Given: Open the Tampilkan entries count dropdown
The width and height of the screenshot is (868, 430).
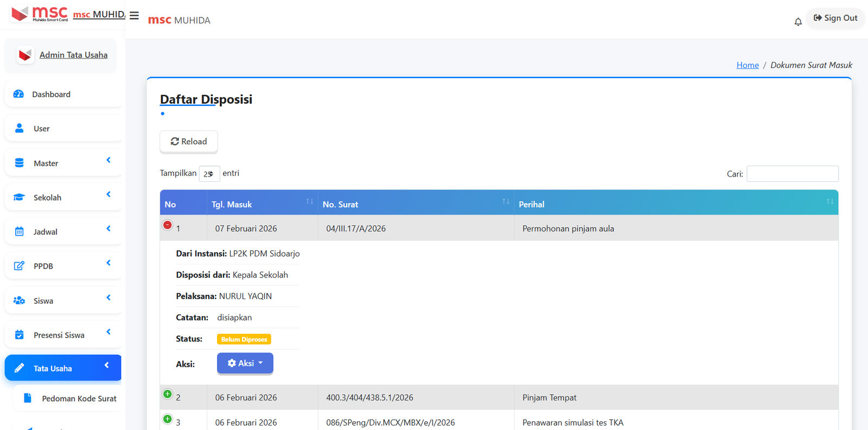Looking at the screenshot, I should [209, 174].
